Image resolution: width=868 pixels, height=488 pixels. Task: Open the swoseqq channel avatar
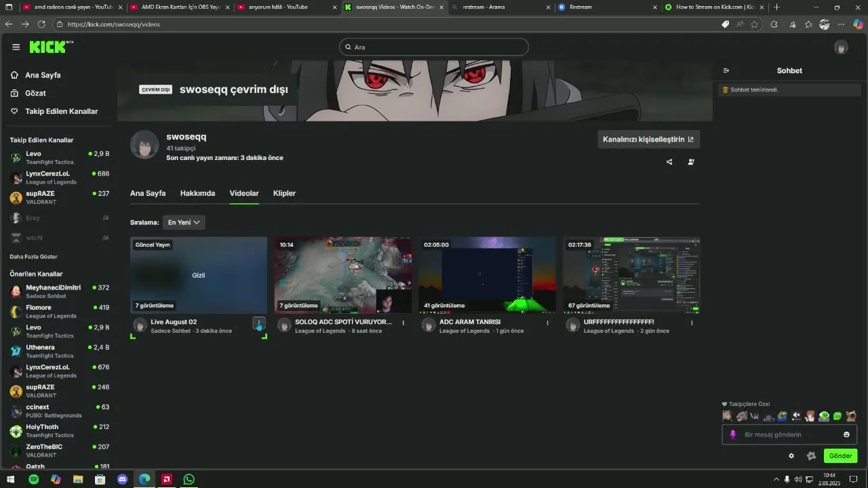coord(144,145)
